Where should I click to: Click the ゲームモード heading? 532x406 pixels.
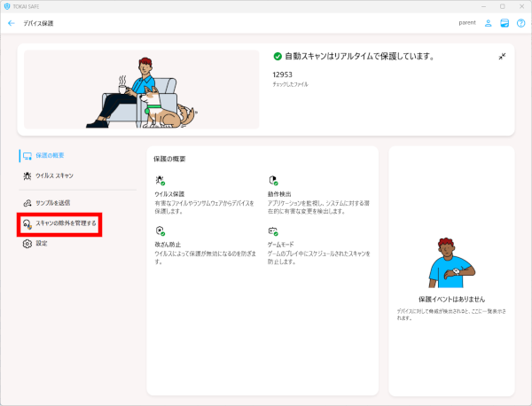280,245
